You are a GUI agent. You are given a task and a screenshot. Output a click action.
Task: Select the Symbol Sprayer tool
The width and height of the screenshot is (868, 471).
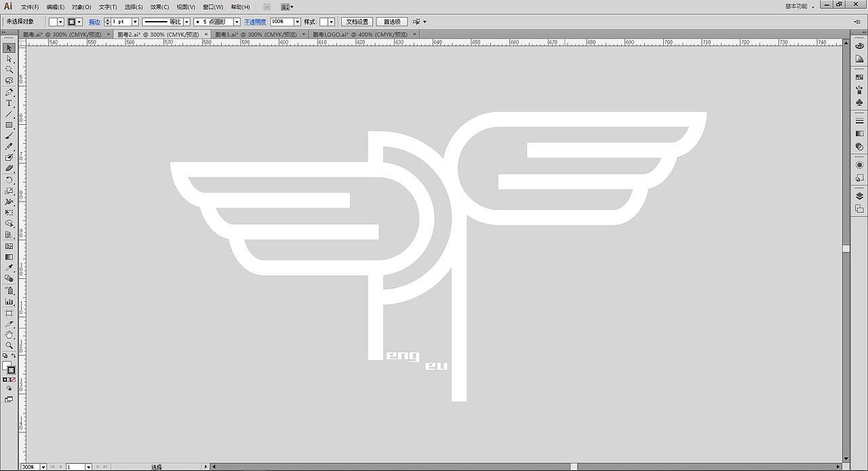[x=9, y=290]
